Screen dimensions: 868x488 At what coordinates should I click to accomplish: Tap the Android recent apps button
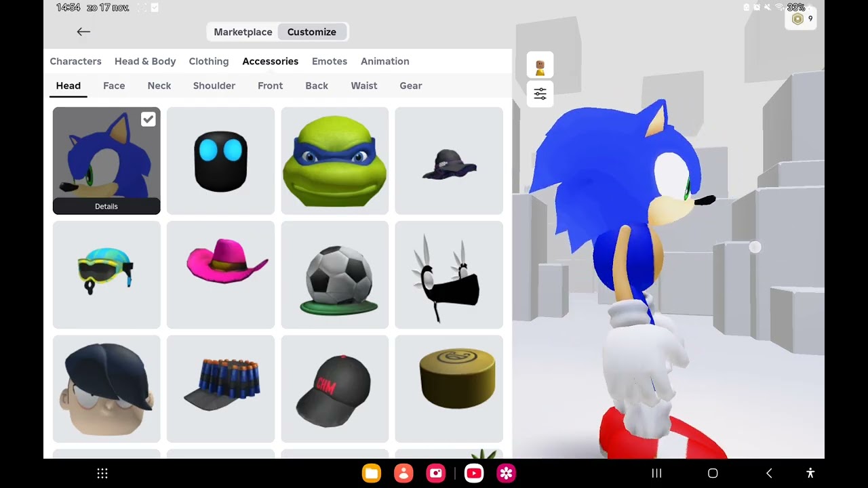pos(656,473)
